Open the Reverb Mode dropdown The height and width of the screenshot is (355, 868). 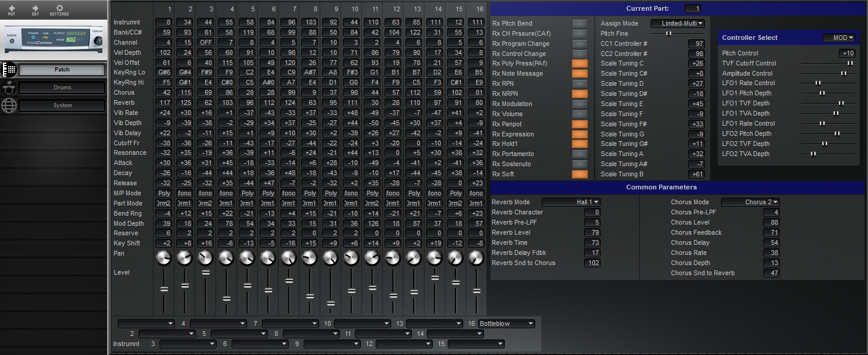tap(570, 202)
